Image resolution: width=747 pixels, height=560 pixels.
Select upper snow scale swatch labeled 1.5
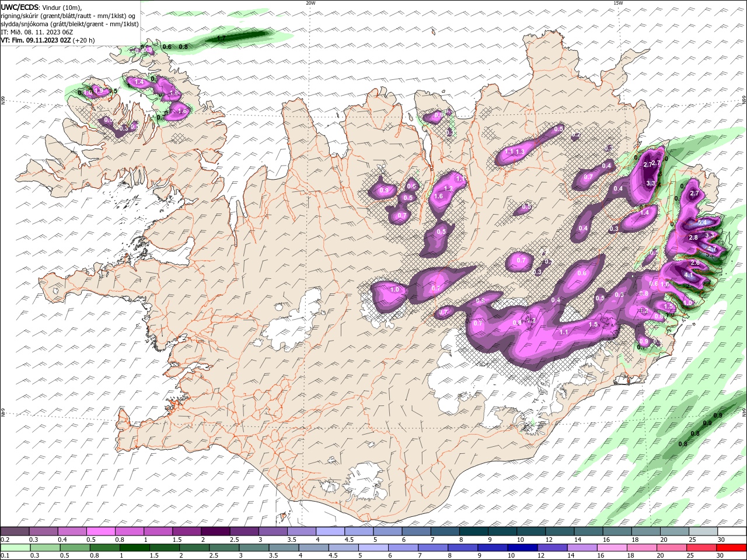(x=187, y=531)
